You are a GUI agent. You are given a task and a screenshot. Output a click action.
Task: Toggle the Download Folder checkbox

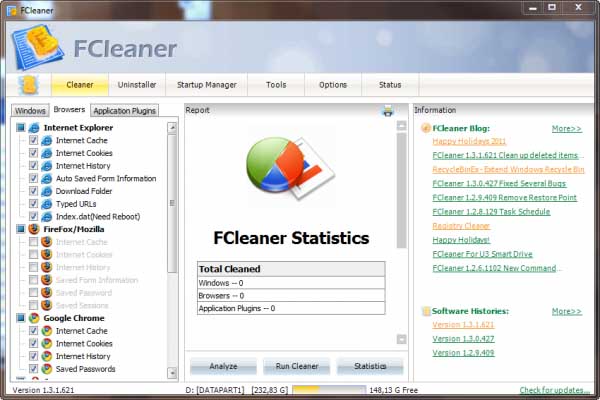pyautogui.click(x=33, y=191)
